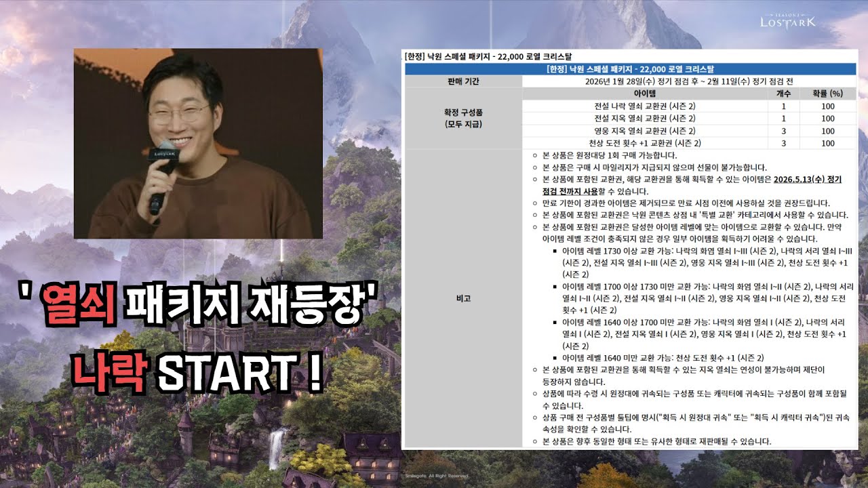Click the quantity '1' in the 전설 나락 열쇠 row
Image resolution: width=868 pixels, height=488 pixels.
[x=783, y=106]
